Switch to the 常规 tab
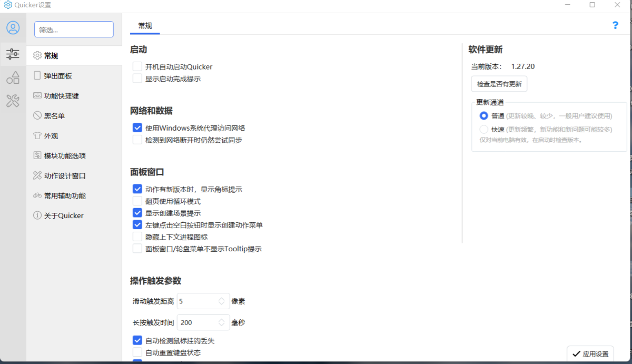 click(145, 25)
